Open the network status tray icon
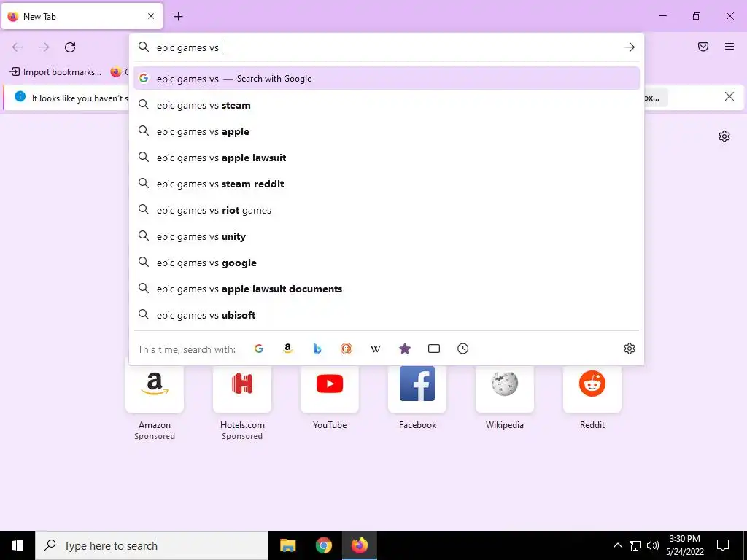747x560 pixels. pos(635,545)
